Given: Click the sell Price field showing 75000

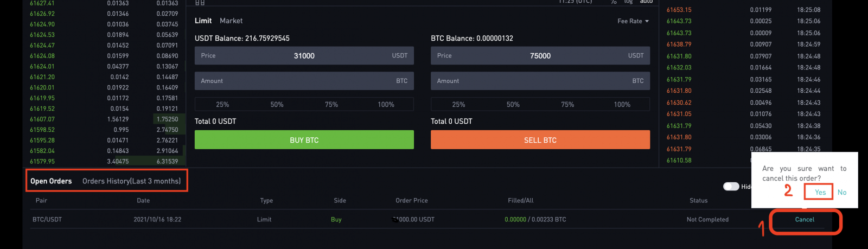Looking at the screenshot, I should [540, 56].
